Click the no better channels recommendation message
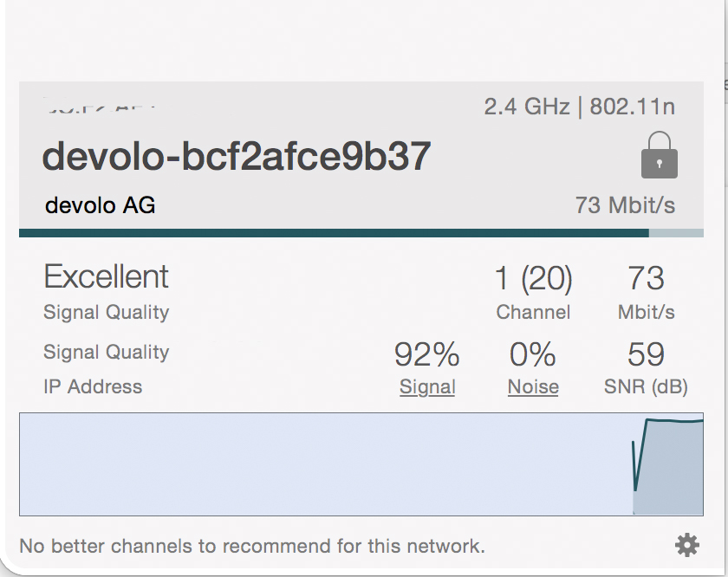 [x=252, y=546]
